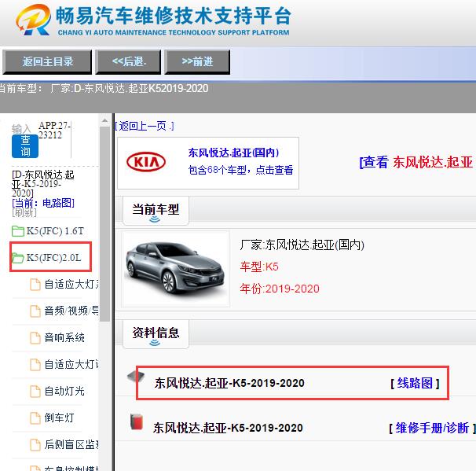Click document icon beside 倒车灯

point(35,418)
